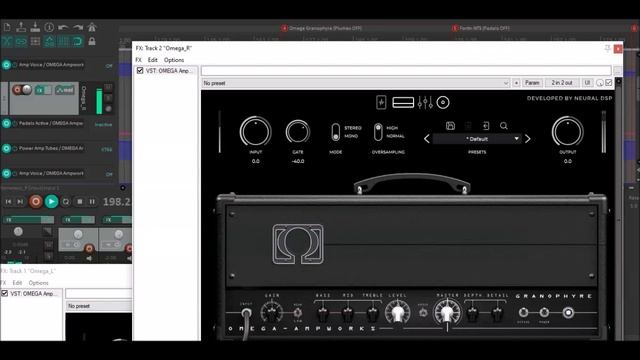Click the save preset floppy icon

450,126
